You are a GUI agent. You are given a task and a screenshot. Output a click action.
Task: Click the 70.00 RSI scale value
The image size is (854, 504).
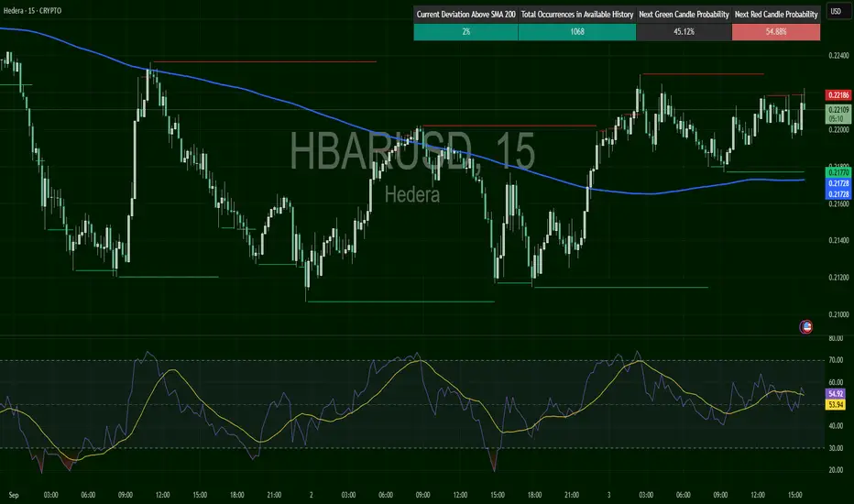point(836,360)
